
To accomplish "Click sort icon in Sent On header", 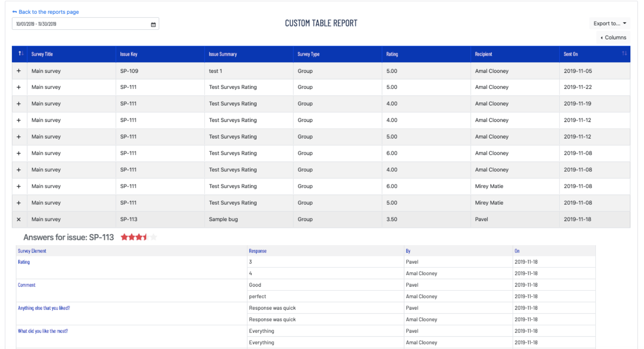I will pyautogui.click(x=624, y=54).
